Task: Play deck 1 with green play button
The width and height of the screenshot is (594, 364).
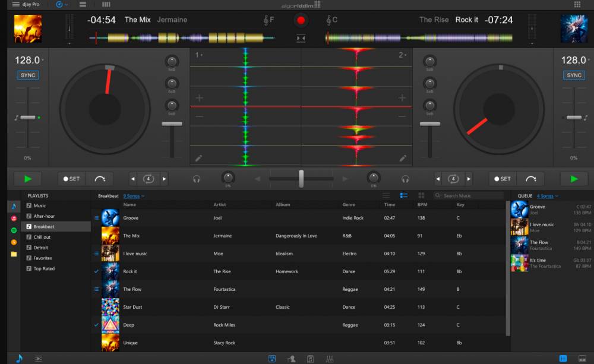Action: click(x=28, y=179)
